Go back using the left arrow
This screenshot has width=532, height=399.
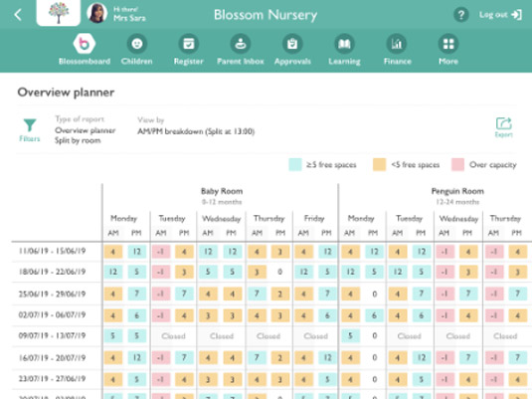(18, 15)
